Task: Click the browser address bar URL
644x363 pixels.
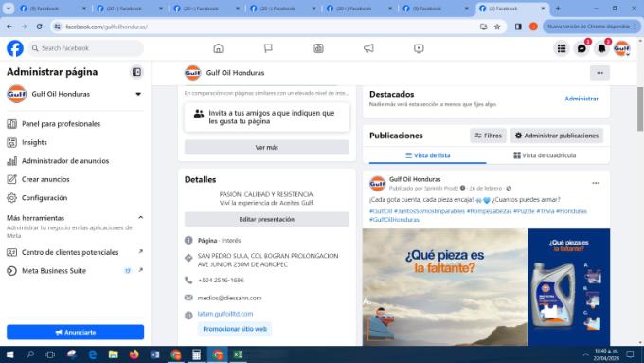Action: (106, 27)
